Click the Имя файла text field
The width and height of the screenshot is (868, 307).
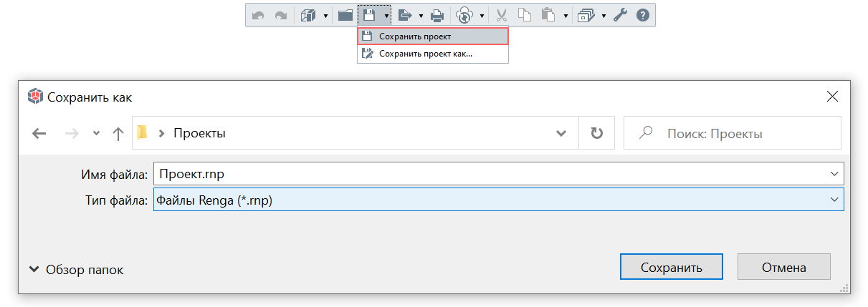499,173
